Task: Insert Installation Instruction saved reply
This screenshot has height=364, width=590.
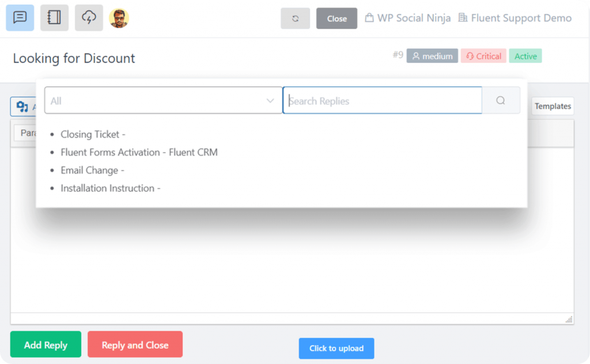Action: (x=111, y=188)
